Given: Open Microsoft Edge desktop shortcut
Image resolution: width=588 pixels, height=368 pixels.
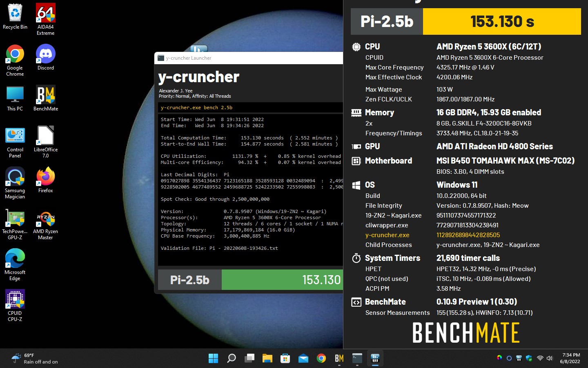Looking at the screenshot, I should pos(15,265).
